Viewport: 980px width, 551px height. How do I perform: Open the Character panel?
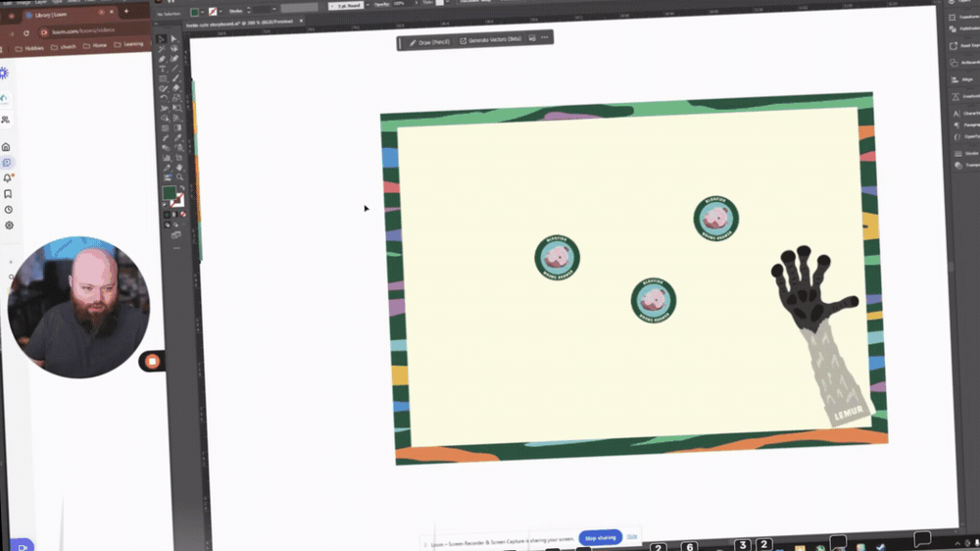pos(965,113)
